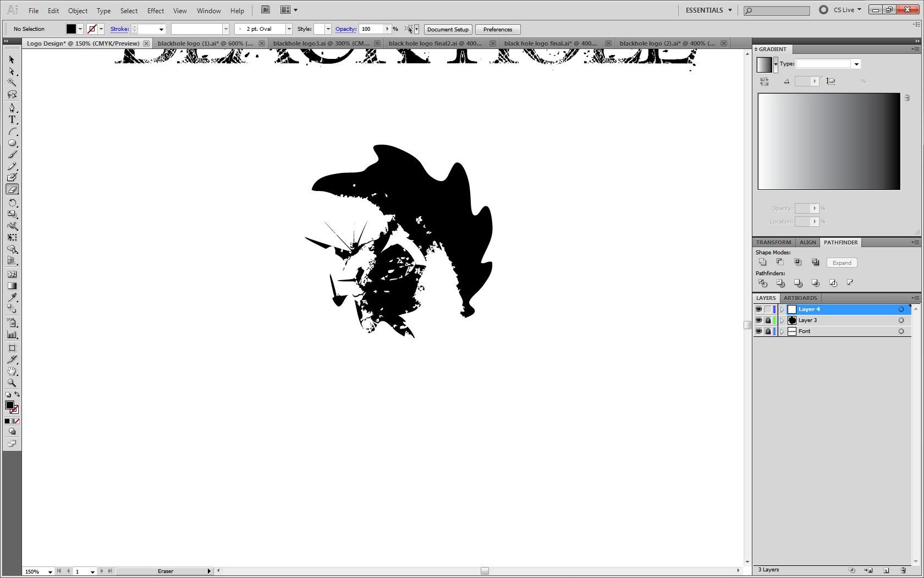This screenshot has width=924, height=578.
Task: Expand Layer 4's disclosure triangle
Action: pyautogui.click(x=782, y=309)
